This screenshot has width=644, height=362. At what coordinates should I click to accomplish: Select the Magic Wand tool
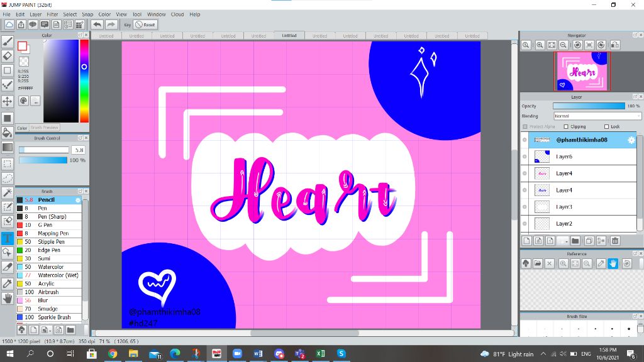click(8, 192)
